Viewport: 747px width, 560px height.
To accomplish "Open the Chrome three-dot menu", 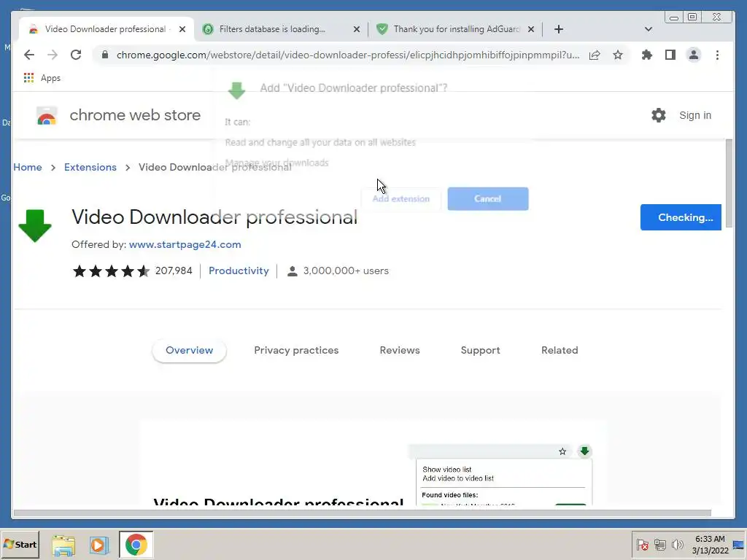I will click(717, 55).
